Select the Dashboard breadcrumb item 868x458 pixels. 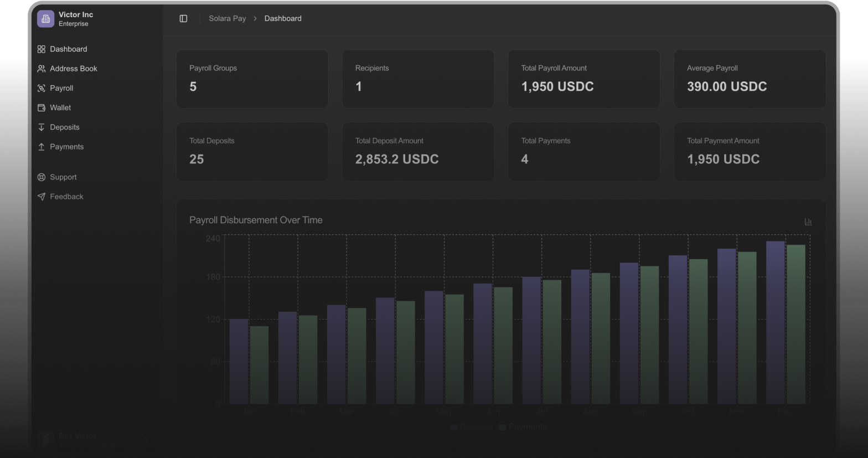283,19
